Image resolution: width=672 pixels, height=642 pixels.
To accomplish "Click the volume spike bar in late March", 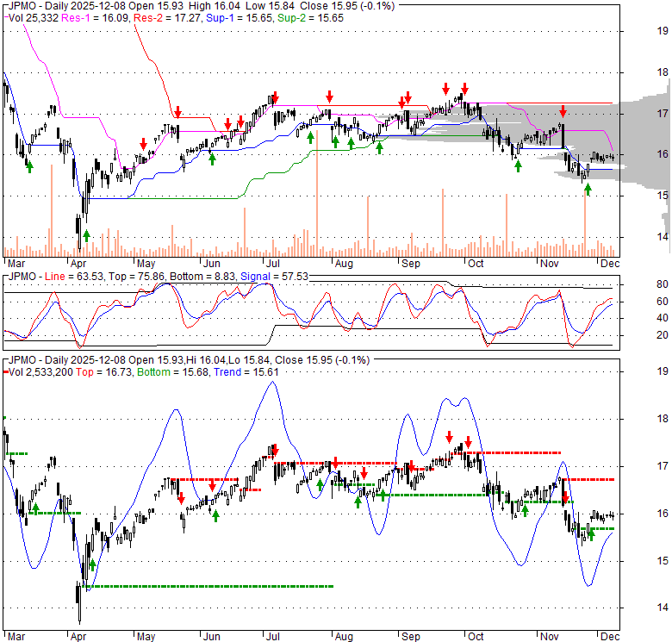I will click(52, 210).
